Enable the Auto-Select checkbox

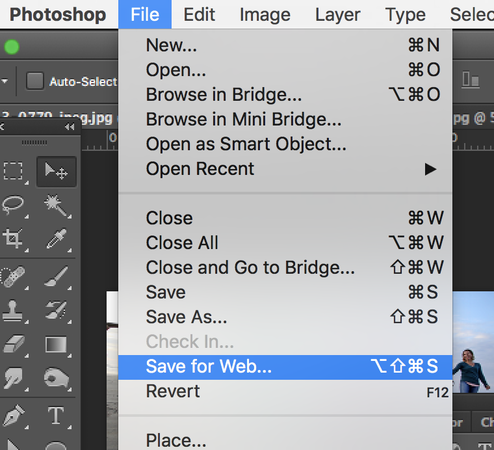[x=35, y=81]
